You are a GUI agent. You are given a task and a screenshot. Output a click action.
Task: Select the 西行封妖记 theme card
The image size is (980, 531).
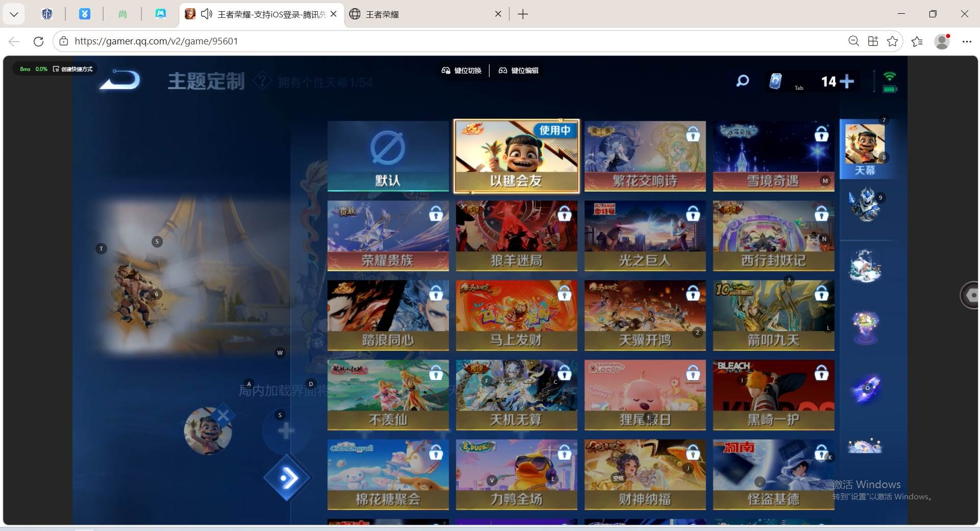click(774, 236)
